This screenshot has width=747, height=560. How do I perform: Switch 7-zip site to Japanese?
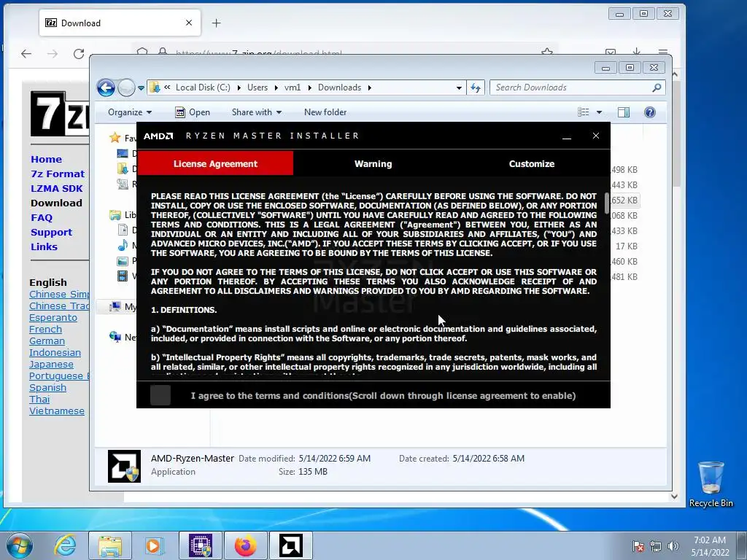[51, 365]
